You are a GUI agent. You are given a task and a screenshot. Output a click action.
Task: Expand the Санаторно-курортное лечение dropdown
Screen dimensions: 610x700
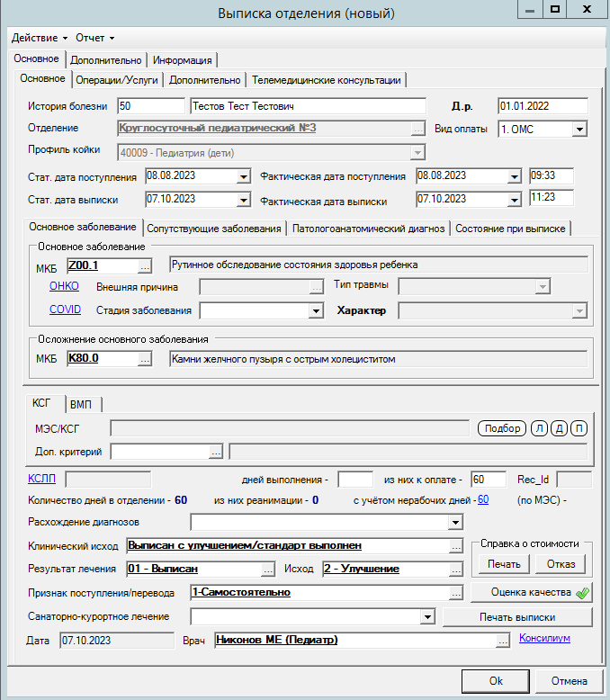(x=427, y=617)
